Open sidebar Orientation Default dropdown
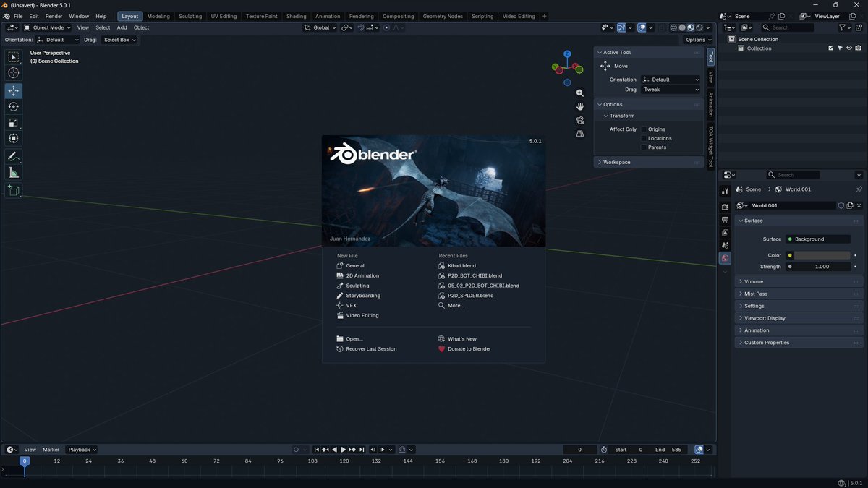This screenshot has height=488, width=868. click(671, 80)
